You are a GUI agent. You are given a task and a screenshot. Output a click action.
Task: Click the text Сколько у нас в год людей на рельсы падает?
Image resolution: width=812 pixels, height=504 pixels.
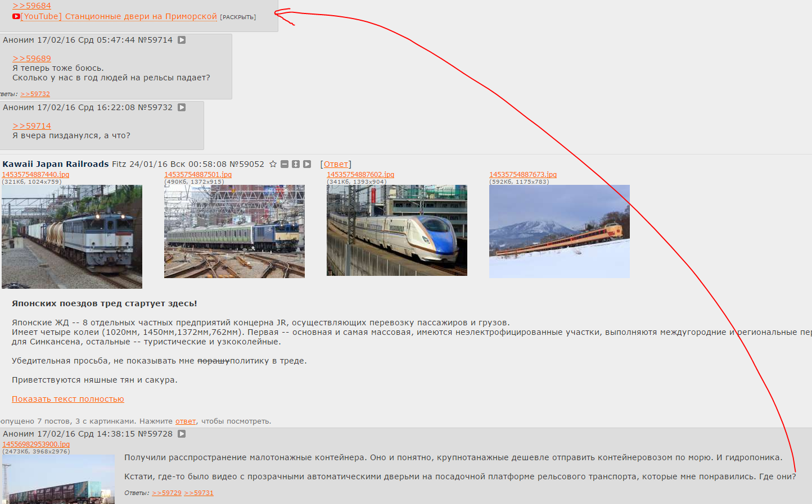pyautogui.click(x=111, y=78)
